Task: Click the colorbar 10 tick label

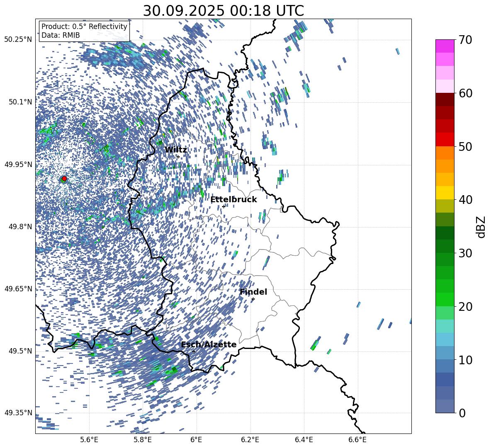Action: [465, 360]
